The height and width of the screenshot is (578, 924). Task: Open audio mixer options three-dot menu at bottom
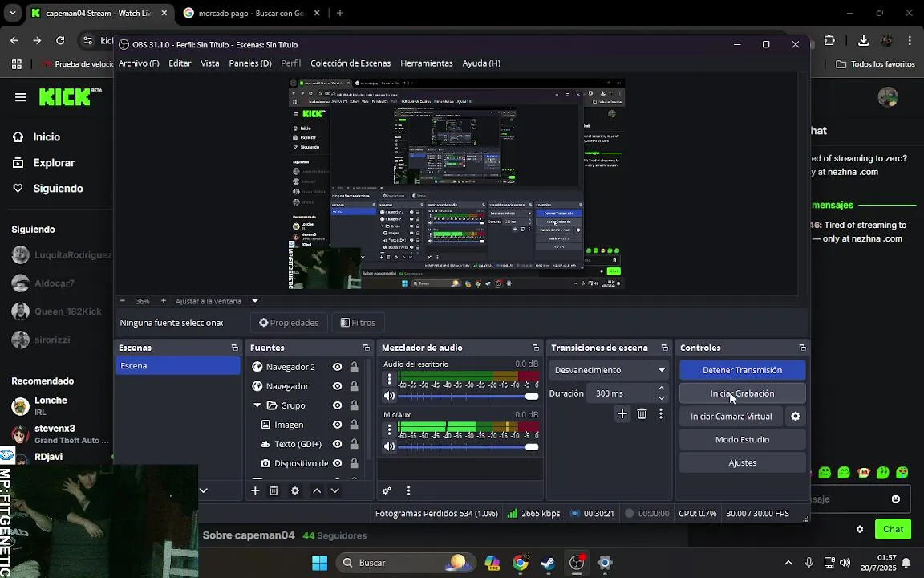point(408,490)
